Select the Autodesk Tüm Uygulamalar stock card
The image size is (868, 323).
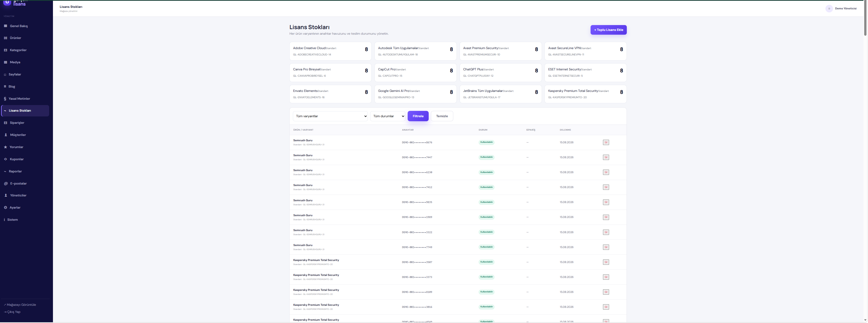416,51
